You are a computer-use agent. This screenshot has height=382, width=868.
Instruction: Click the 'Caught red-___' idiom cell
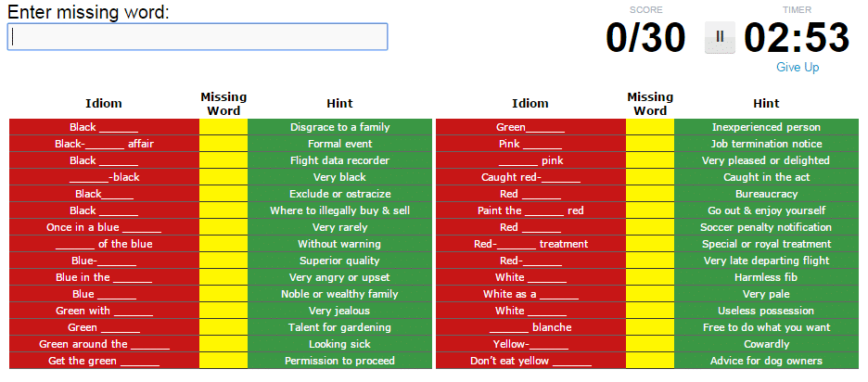tap(530, 177)
